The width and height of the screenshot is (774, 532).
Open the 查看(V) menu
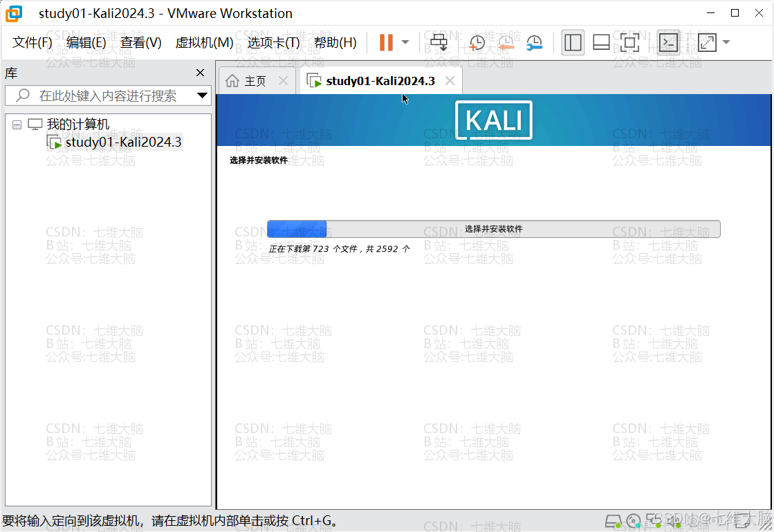tap(140, 42)
